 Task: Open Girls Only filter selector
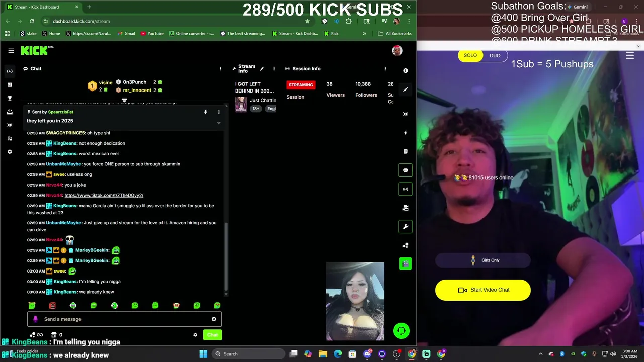pos(483,260)
